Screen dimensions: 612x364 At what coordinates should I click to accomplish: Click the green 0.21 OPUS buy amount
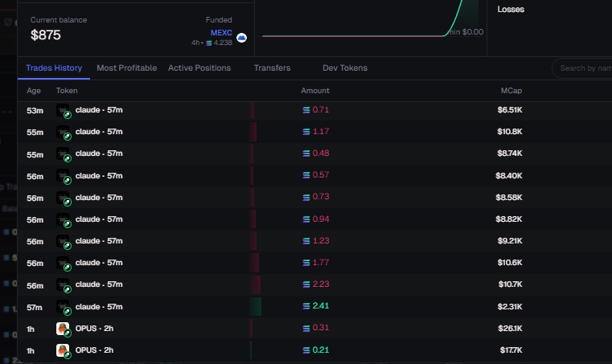coord(321,350)
